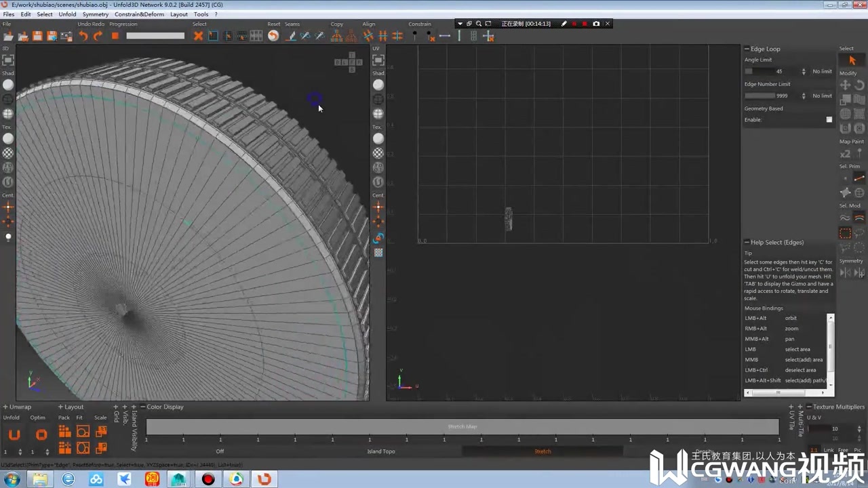Click the orange X deselect icon
The height and width of the screenshot is (488, 868).
click(x=199, y=36)
